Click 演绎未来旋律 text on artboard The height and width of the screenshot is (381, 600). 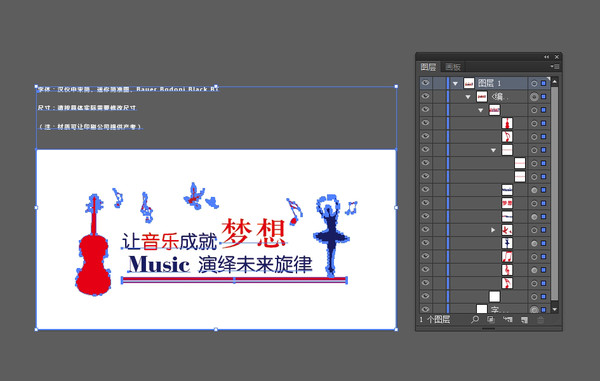[x=255, y=264]
